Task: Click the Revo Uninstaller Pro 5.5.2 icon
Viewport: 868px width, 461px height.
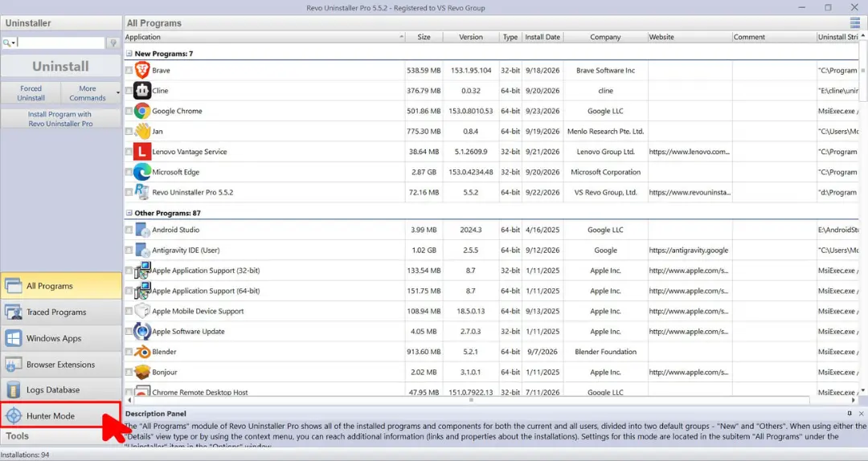Action: tap(142, 192)
